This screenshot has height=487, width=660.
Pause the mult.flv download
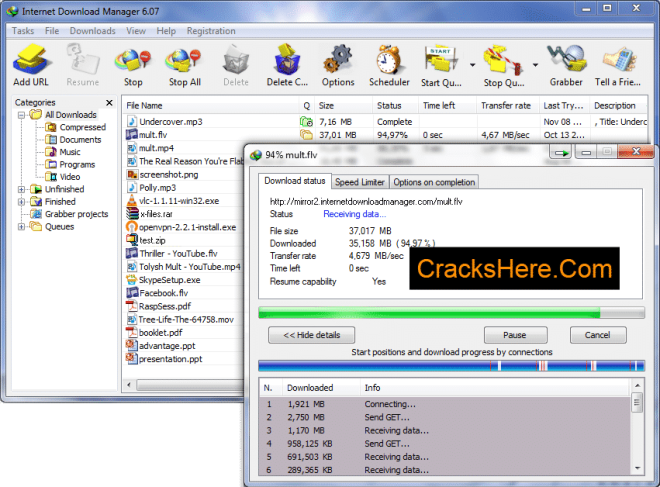[515, 335]
